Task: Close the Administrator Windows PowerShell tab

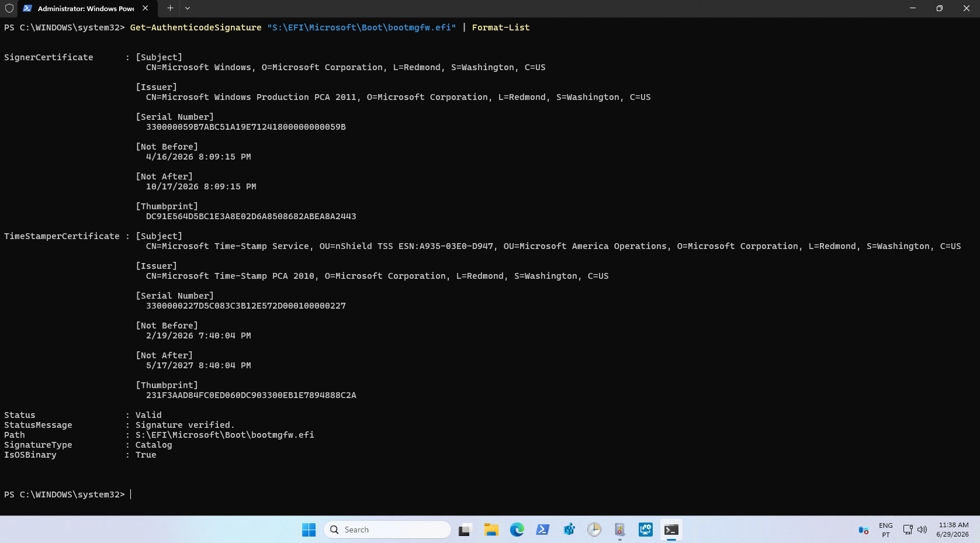Action: tap(145, 8)
